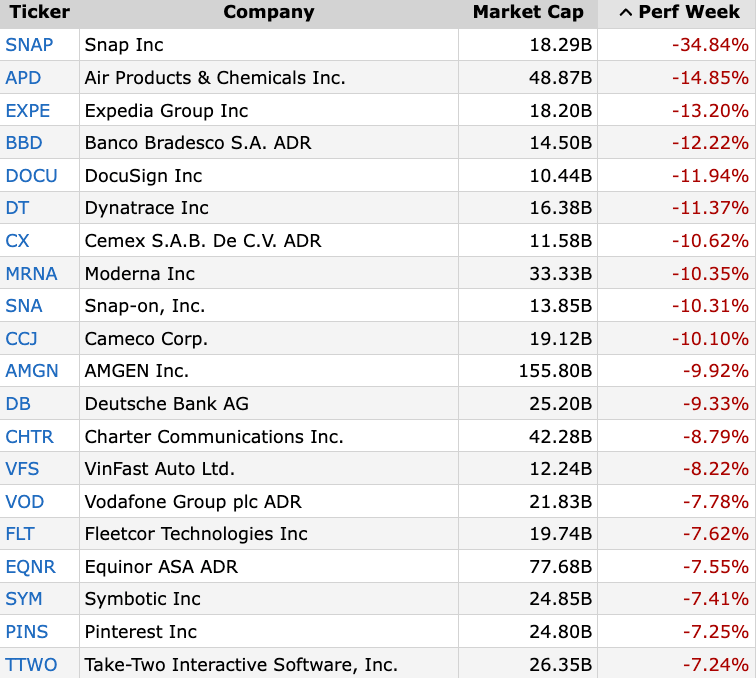Click the sort arrow beside Perf Week
Viewport: 756px width, 678px height.
[625, 13]
